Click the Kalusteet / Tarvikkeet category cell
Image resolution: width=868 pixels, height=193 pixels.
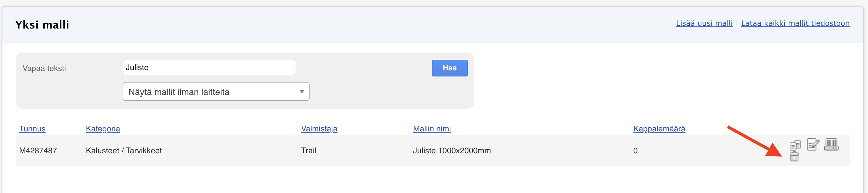click(x=124, y=151)
